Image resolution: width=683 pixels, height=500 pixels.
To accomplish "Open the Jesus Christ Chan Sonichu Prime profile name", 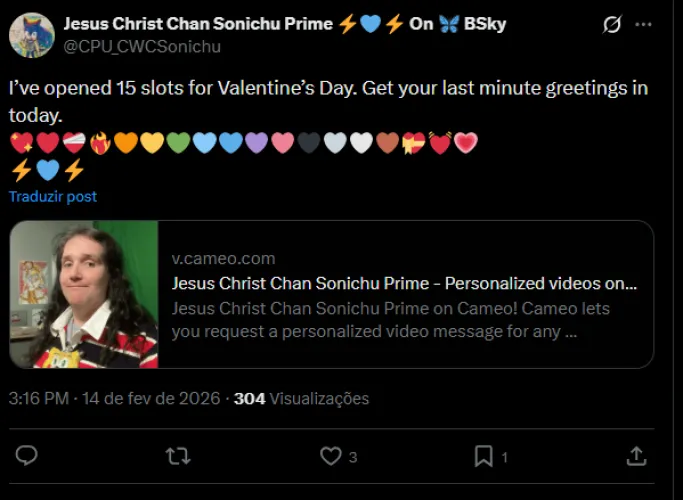I will coord(200,24).
